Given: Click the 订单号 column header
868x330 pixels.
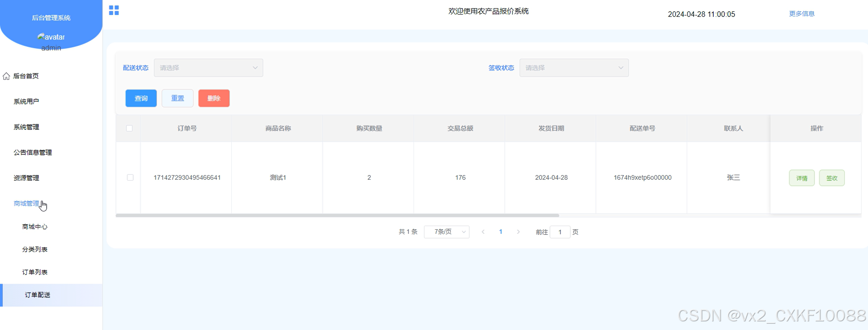Looking at the screenshot, I should pyautogui.click(x=187, y=128).
